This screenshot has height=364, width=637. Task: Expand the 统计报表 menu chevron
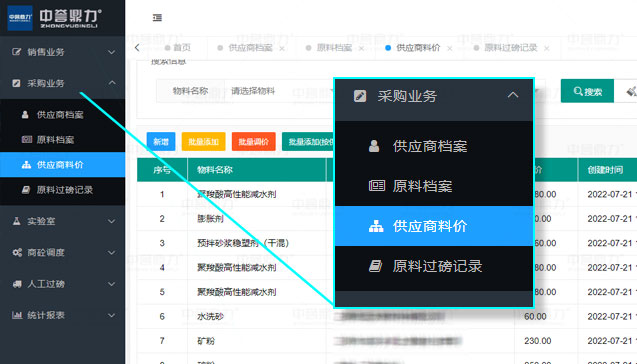pyautogui.click(x=112, y=315)
